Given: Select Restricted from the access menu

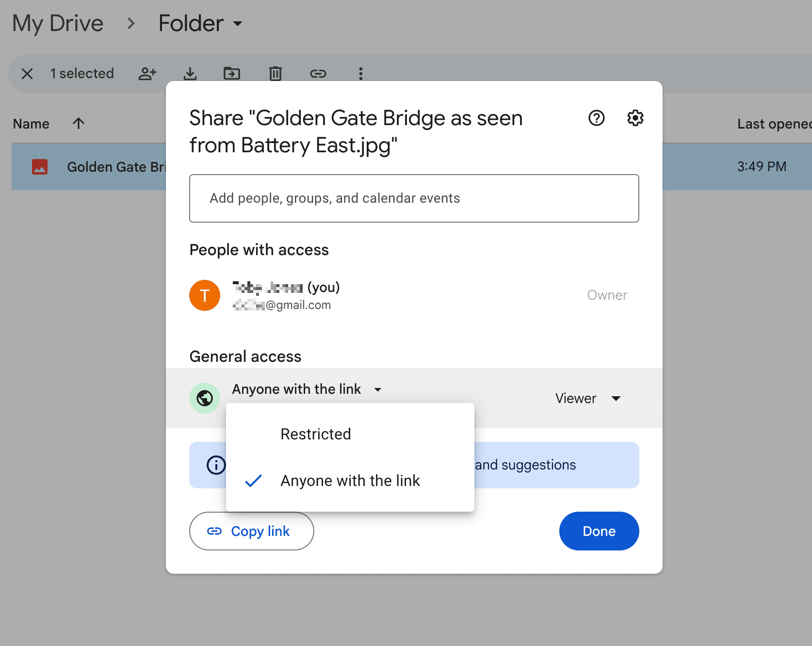Looking at the screenshot, I should [x=315, y=434].
